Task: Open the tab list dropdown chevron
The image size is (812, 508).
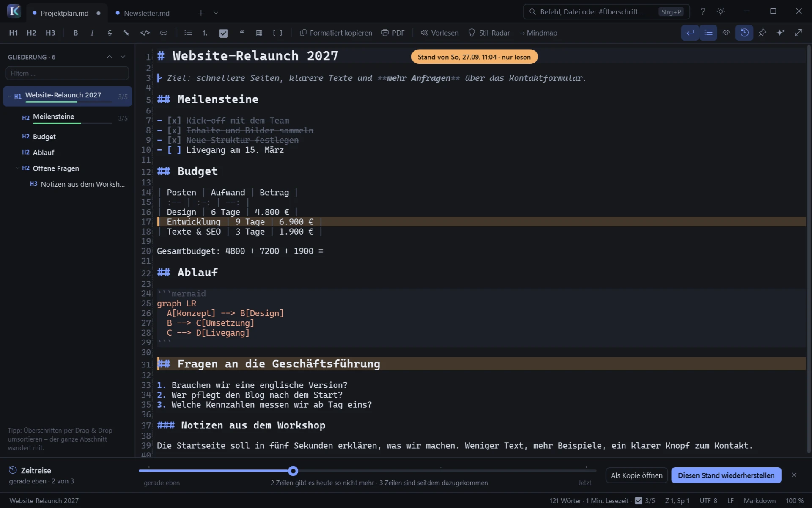Action: [x=216, y=13]
